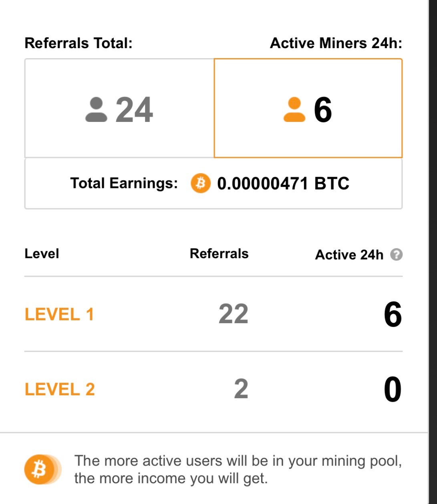Click Level 1 referrals count 22

tap(234, 314)
